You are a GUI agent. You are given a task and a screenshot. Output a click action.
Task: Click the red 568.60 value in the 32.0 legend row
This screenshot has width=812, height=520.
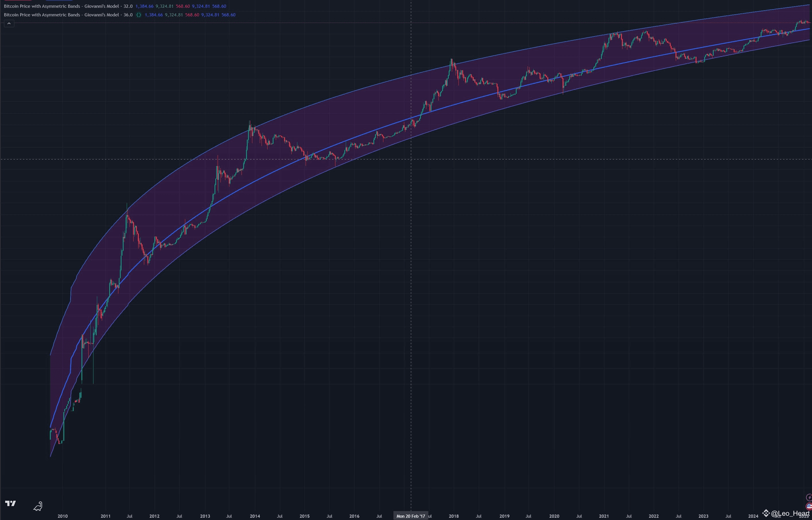point(182,6)
